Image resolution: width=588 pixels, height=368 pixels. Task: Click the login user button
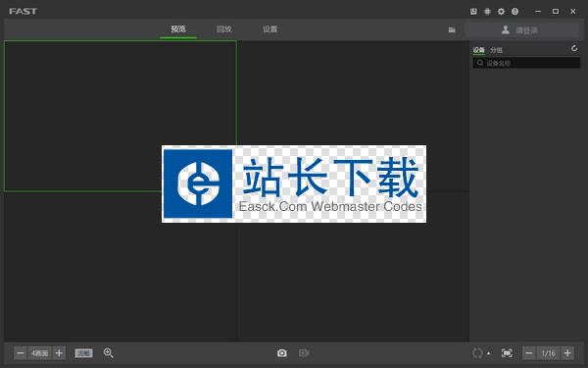pos(522,30)
